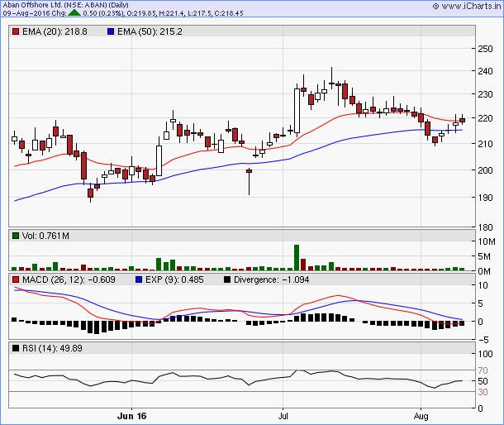504x425 pixels.
Task: Click the green up-arrow change indicator
Action: point(74,13)
